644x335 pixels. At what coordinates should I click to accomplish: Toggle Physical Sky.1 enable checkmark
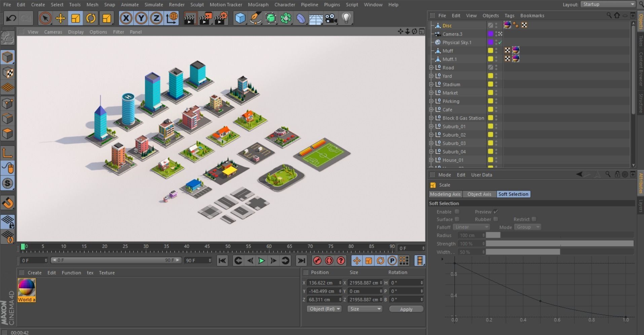pyautogui.click(x=500, y=42)
